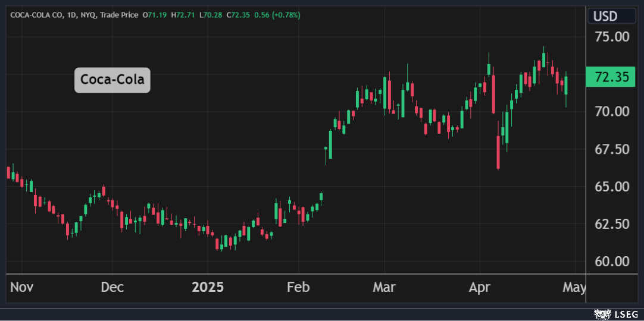Click the 75.00 price axis label
The height and width of the screenshot is (321, 644).
(x=612, y=36)
